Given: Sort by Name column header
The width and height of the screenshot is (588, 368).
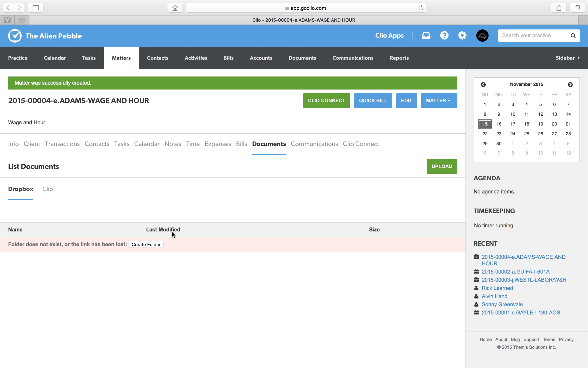Looking at the screenshot, I should (x=15, y=230).
